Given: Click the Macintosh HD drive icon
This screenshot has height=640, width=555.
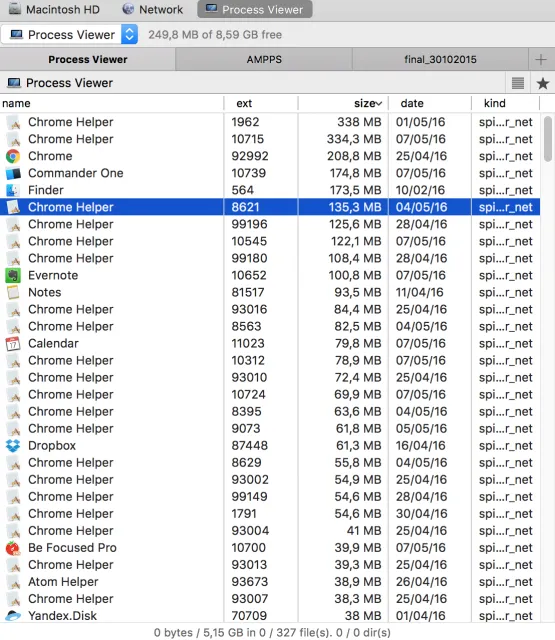Looking at the screenshot, I should click(x=15, y=9).
